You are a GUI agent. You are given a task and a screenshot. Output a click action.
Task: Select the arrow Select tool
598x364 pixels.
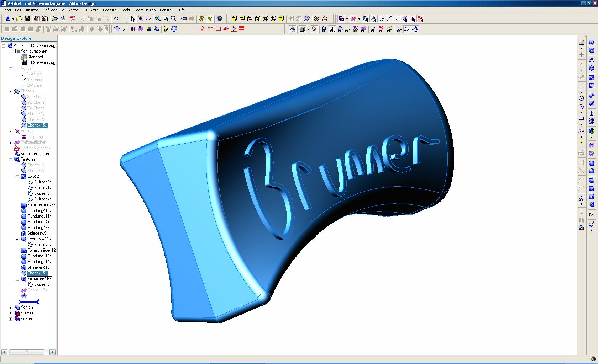[x=132, y=19]
